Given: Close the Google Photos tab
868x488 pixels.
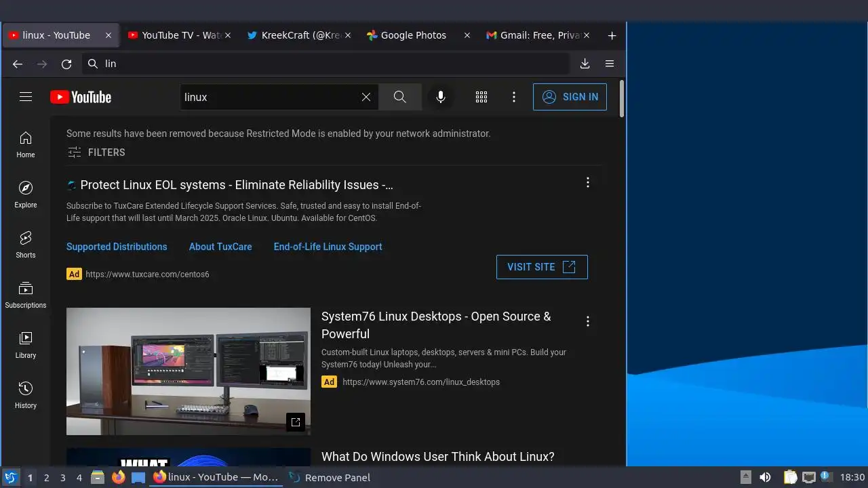Looking at the screenshot, I should coord(467,35).
